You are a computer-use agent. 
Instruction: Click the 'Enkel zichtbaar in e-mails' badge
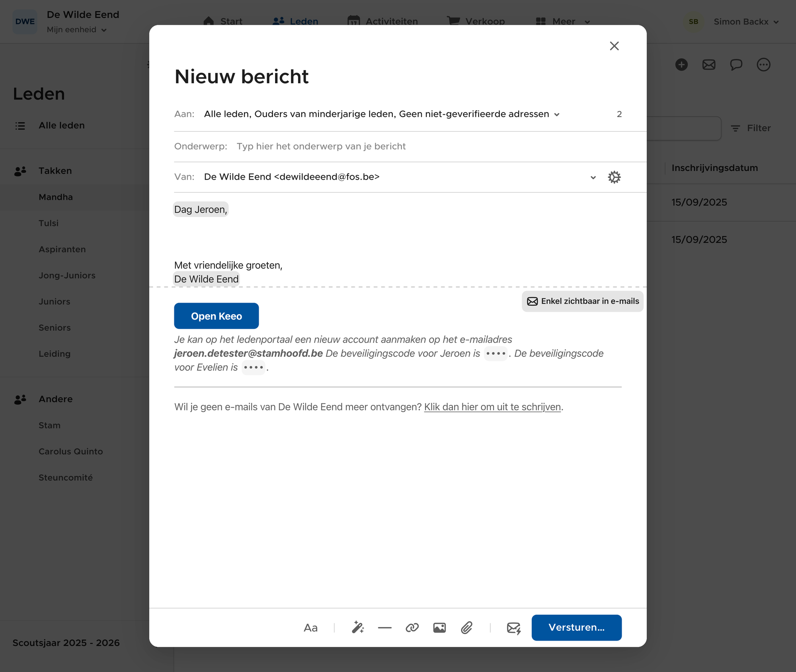[583, 301]
